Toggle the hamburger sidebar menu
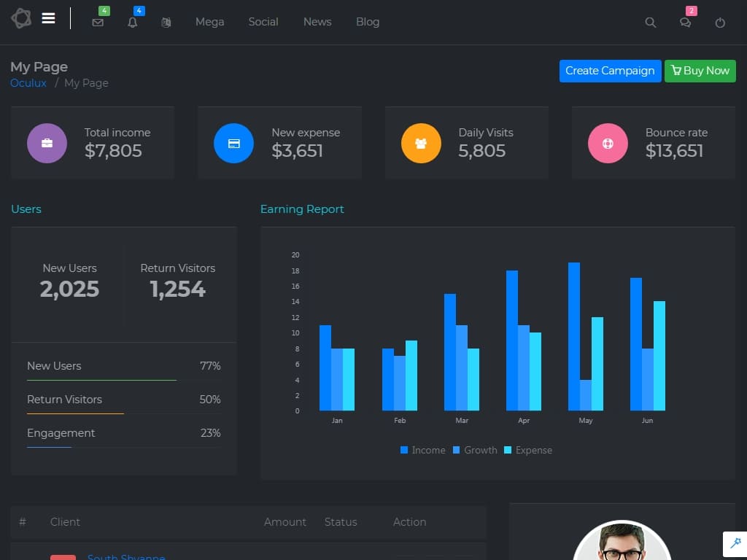Image resolution: width=747 pixels, height=560 pixels. [48, 18]
